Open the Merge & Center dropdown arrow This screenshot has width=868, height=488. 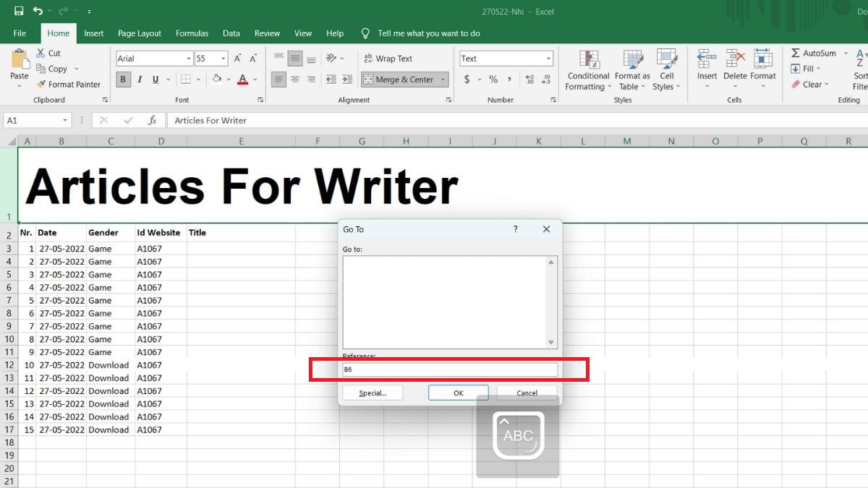443,80
